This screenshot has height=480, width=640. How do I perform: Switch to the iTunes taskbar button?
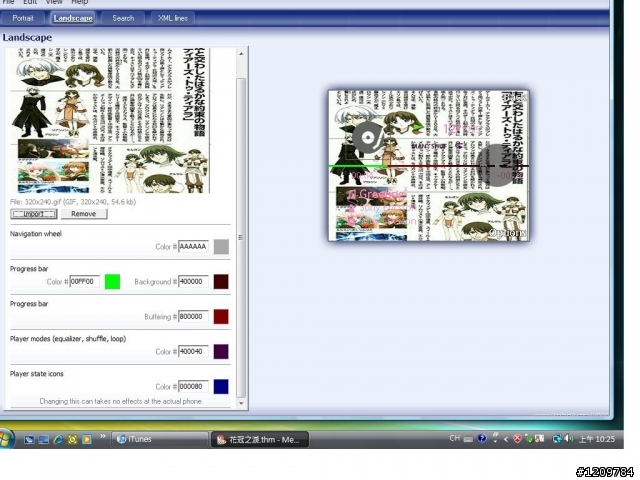click(159, 439)
